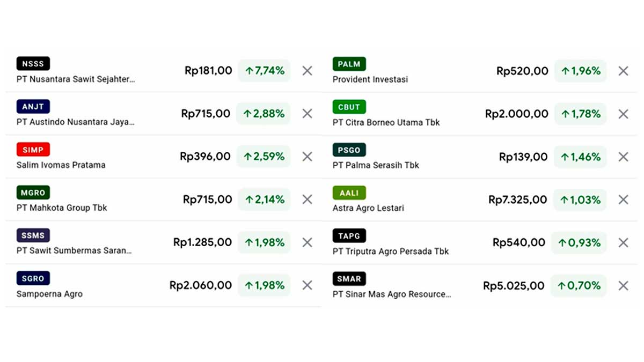The height and width of the screenshot is (362, 644).
Task: Open Sampoerna Agro stock name
Action: pos(49,294)
